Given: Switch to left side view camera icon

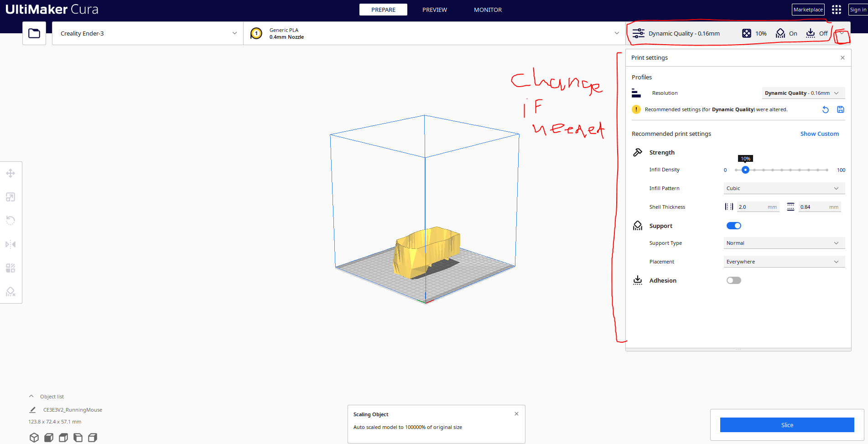Looking at the screenshot, I should click(78, 438).
